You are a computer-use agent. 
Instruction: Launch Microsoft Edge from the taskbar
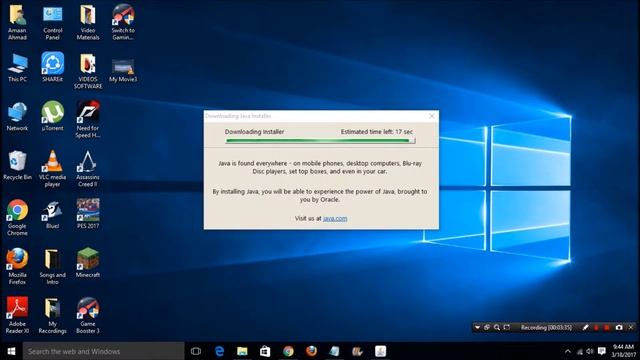click(220, 351)
